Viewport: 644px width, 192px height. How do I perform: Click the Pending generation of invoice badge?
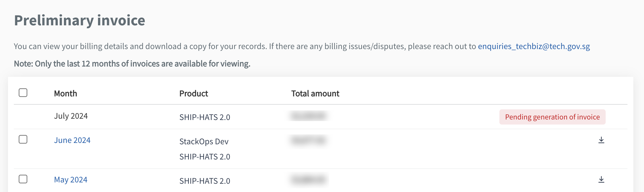553,117
